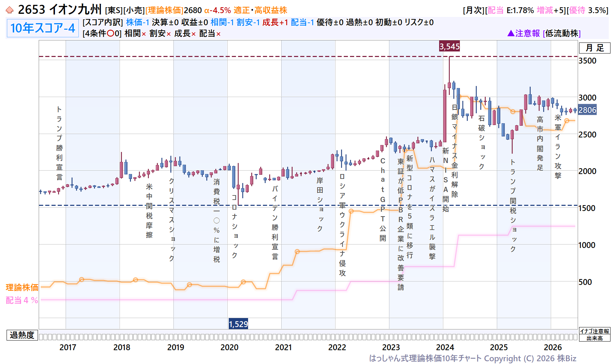Click the コロナショック event annotation
Viewport: 615px width, 364px height.
235,227
